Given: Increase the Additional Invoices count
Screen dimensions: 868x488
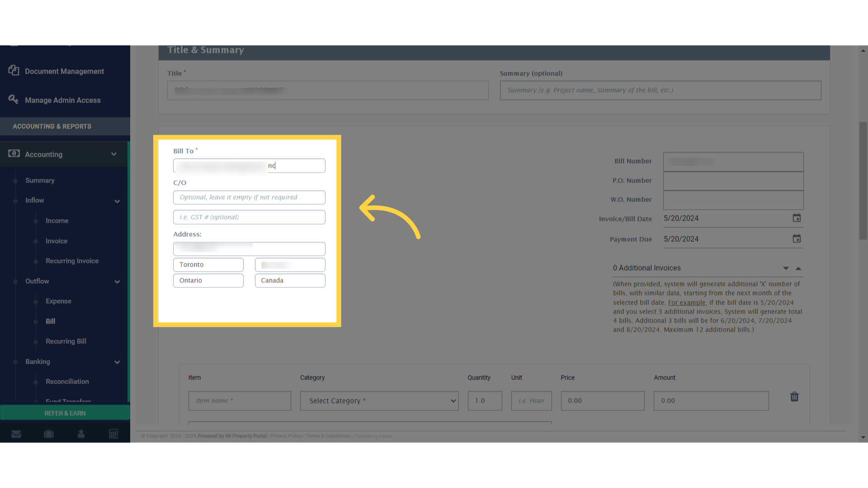Looking at the screenshot, I should click(798, 268).
